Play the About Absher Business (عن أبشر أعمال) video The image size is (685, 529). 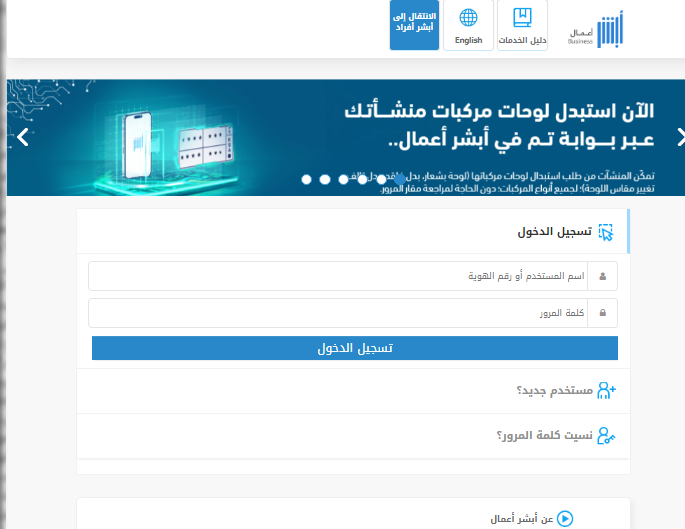pyautogui.click(x=565, y=518)
